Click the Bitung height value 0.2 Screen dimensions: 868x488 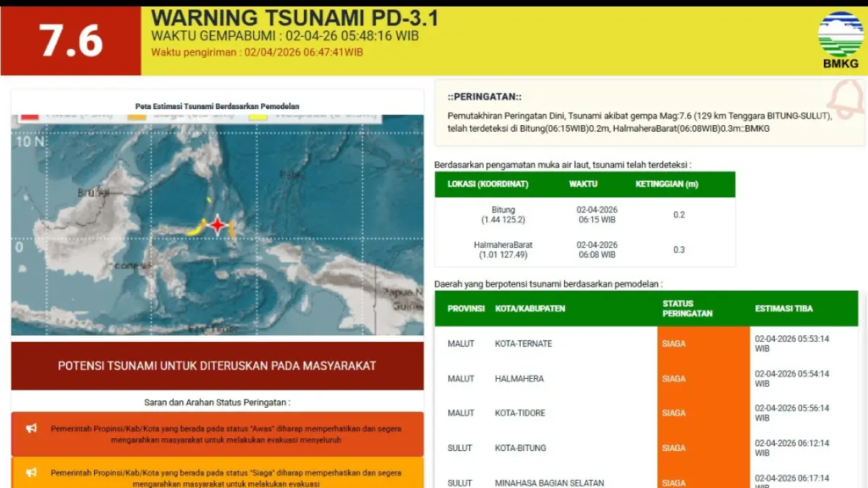click(x=678, y=215)
